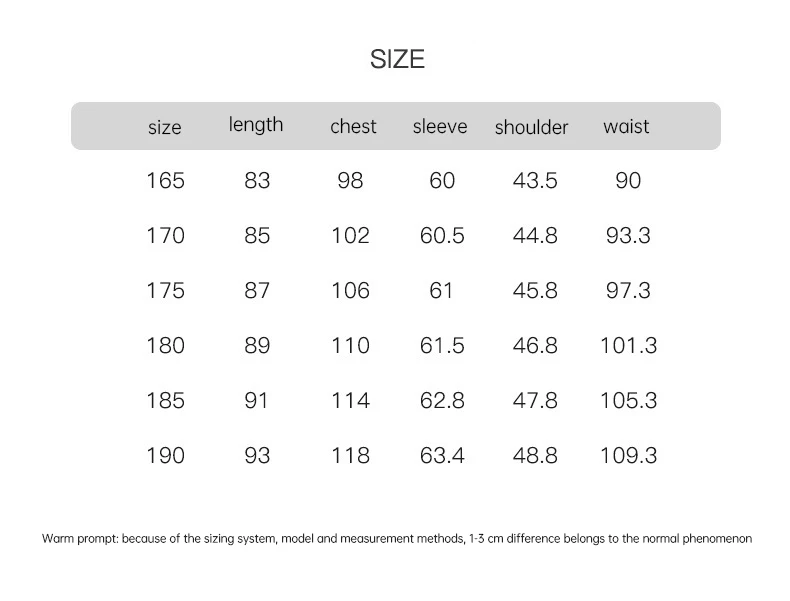
Task: Select shoulder value 44.8
Action: click(x=535, y=236)
